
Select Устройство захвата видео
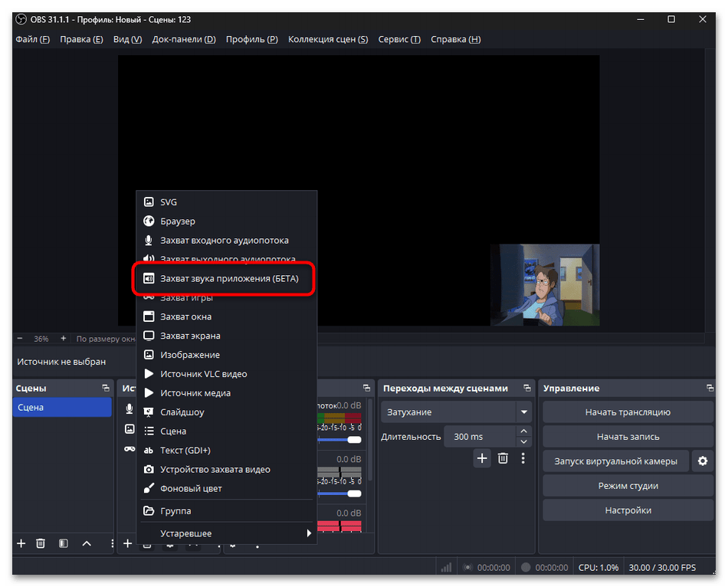227,470
